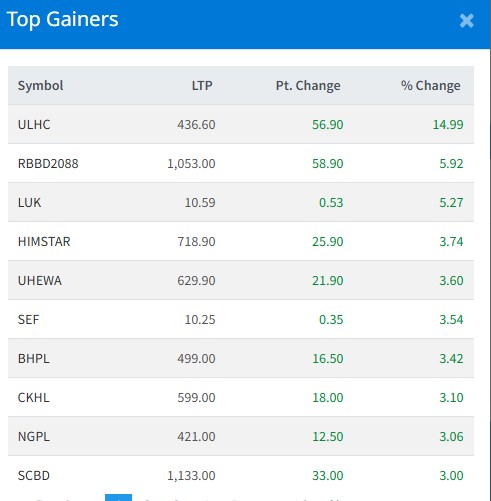Click the highlighted active pagination button

[x=118, y=498]
